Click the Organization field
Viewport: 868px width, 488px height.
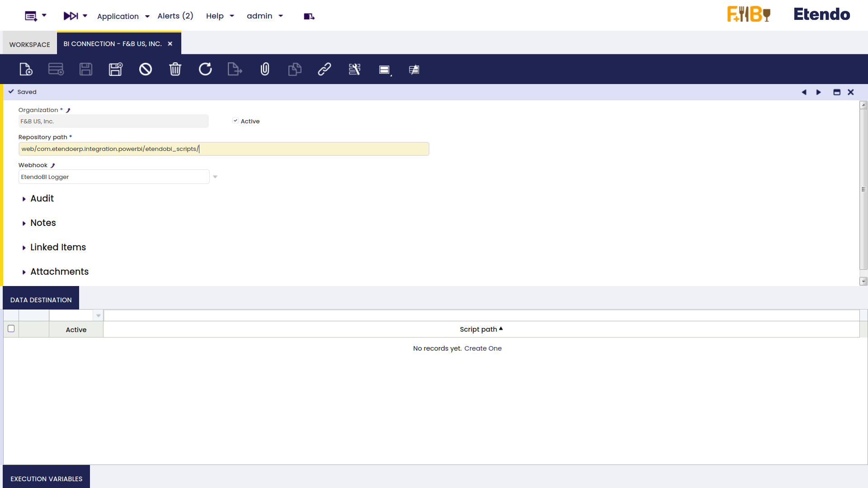113,121
